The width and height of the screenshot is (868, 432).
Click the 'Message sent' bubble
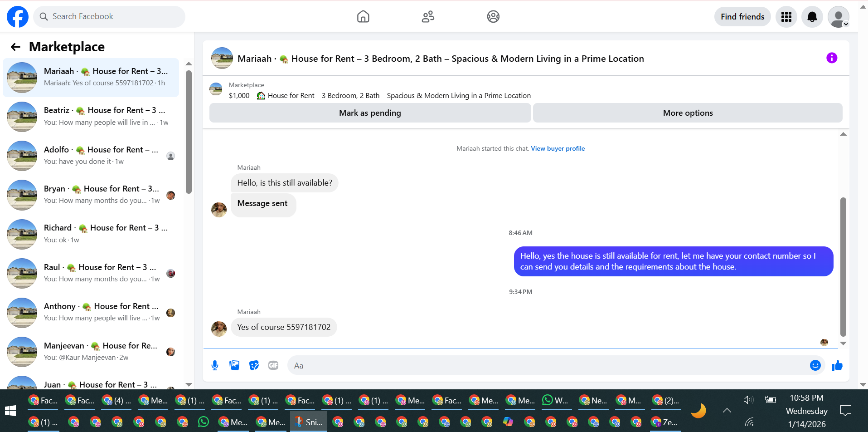(263, 204)
